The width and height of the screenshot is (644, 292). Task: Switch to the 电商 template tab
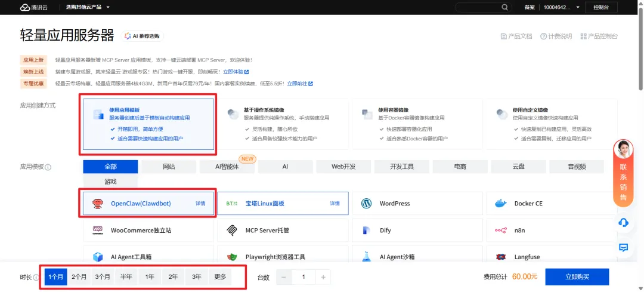click(x=460, y=167)
